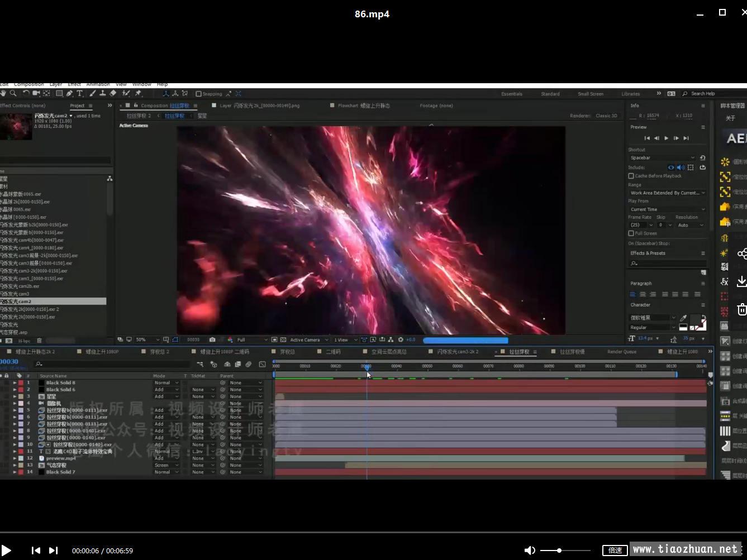Open blend mode dropdown for preview.mp4 layer
This screenshot has width=747, height=560.
tap(166, 458)
